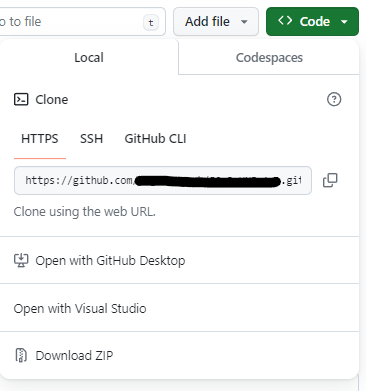Open the Add file dropdown
Viewport: 366px width, 391px height.
point(216,22)
